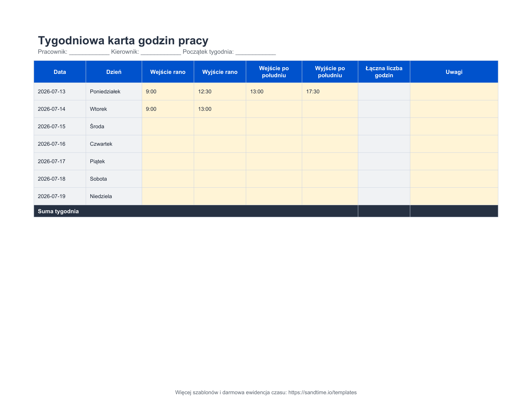Click the Pracownik blank name field
The height and width of the screenshot is (411, 532).
tap(89, 52)
